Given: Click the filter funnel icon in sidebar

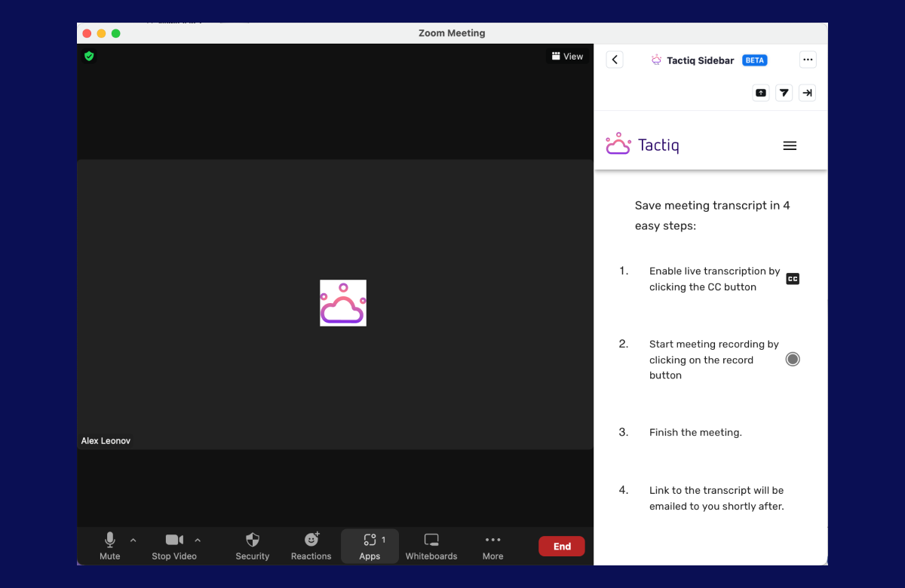Looking at the screenshot, I should pyautogui.click(x=784, y=93).
